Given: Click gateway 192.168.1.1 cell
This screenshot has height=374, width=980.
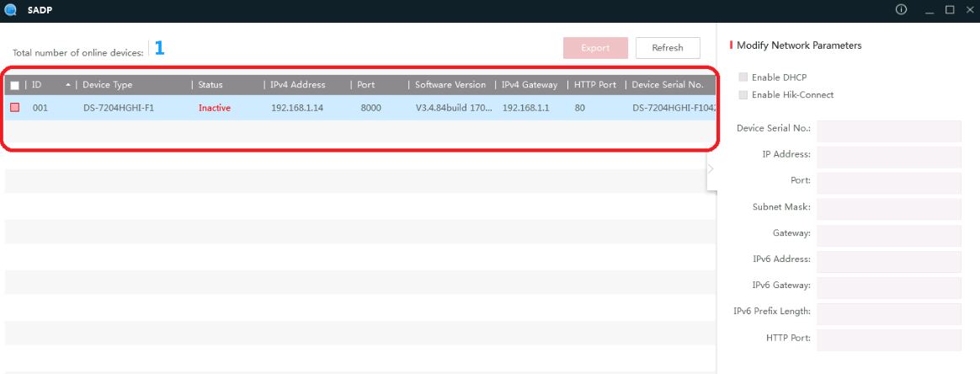Looking at the screenshot, I should coord(525,108).
